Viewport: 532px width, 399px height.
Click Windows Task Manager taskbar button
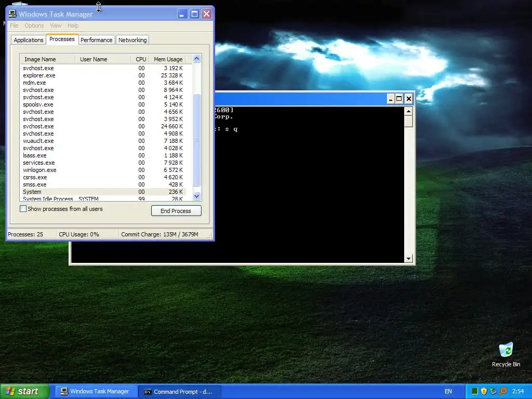click(x=96, y=391)
